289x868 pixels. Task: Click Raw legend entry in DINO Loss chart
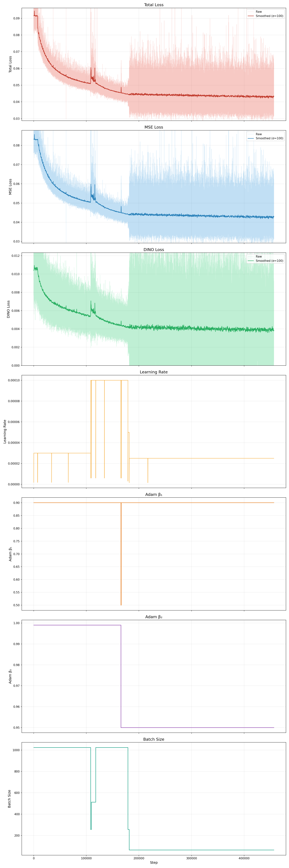[x=258, y=256]
